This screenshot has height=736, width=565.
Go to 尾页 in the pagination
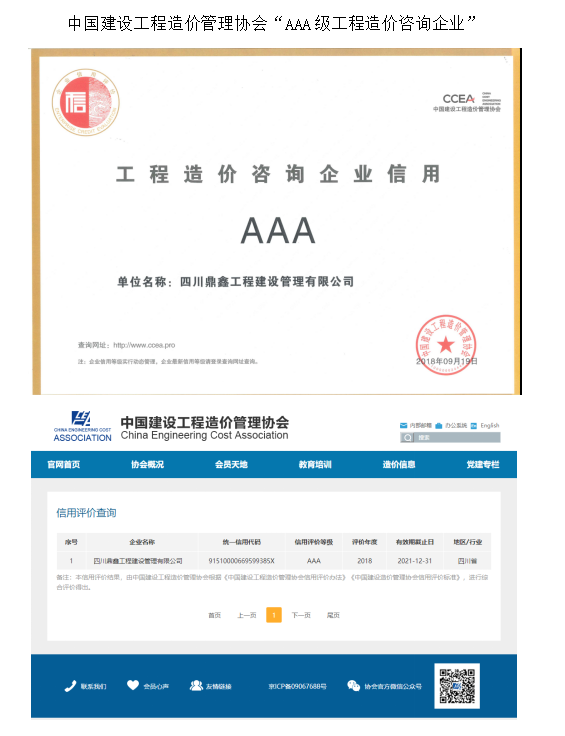tap(333, 615)
